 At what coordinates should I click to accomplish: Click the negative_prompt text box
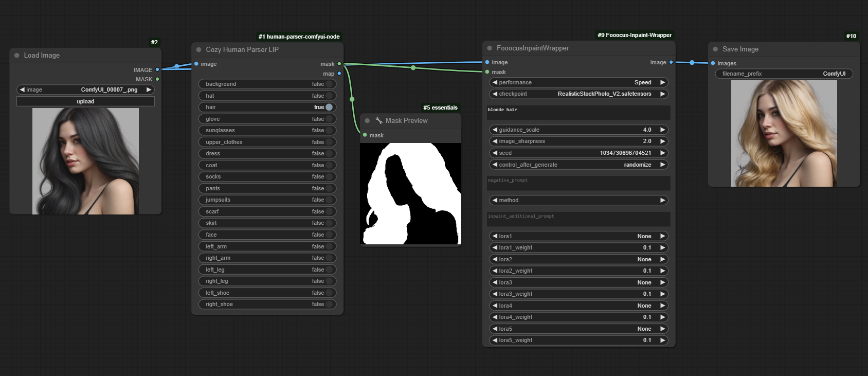578,183
